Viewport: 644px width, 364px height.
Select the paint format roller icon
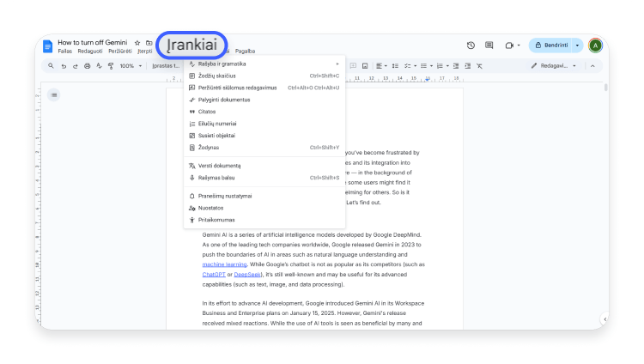[111, 66]
